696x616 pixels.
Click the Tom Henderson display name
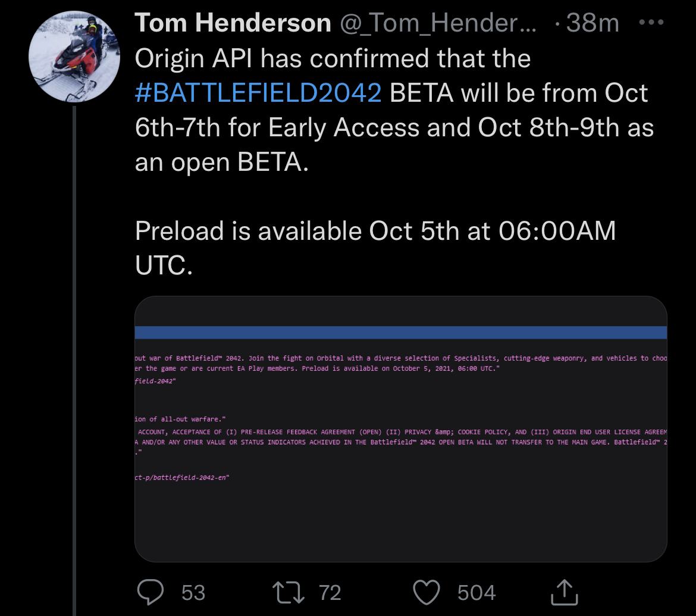(x=233, y=22)
